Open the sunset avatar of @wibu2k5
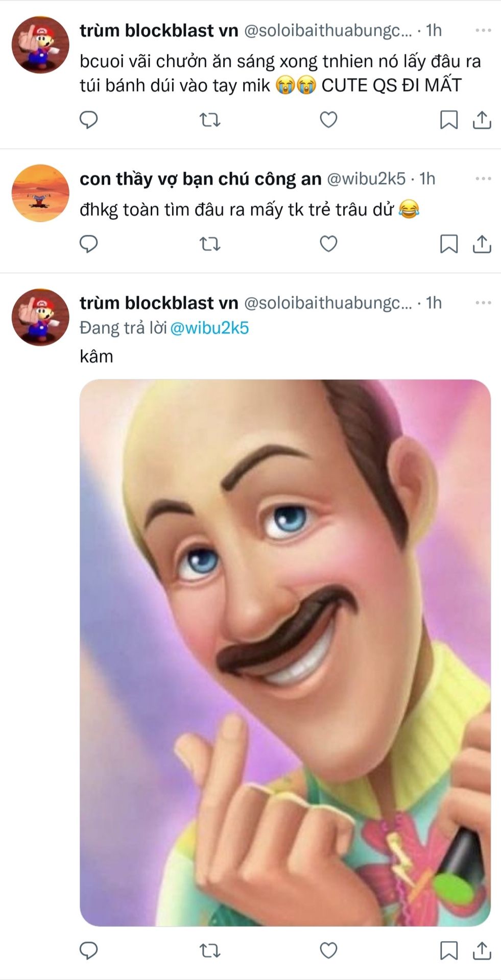Viewport: 501px width, 980px height. (40, 193)
